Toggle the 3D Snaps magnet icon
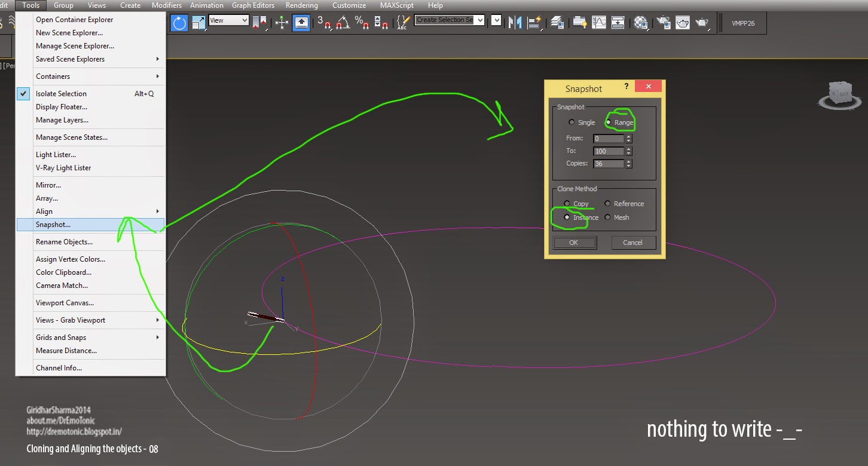The image size is (868, 466). [324, 23]
